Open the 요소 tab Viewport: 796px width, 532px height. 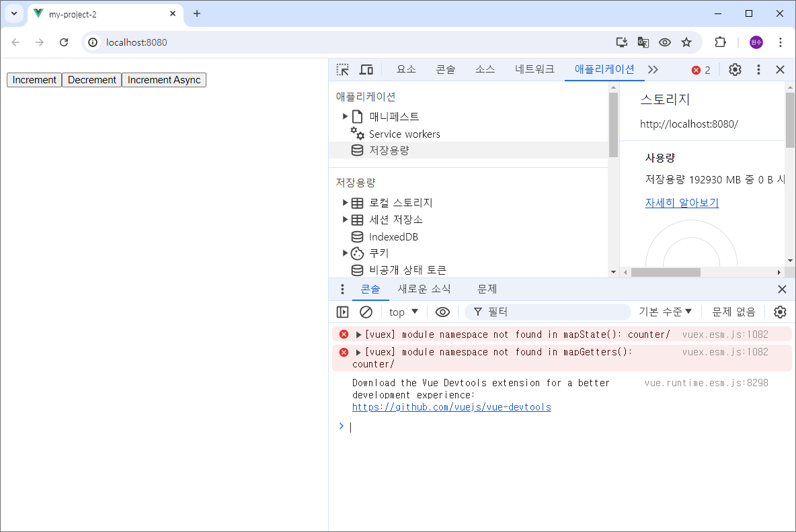(x=406, y=69)
